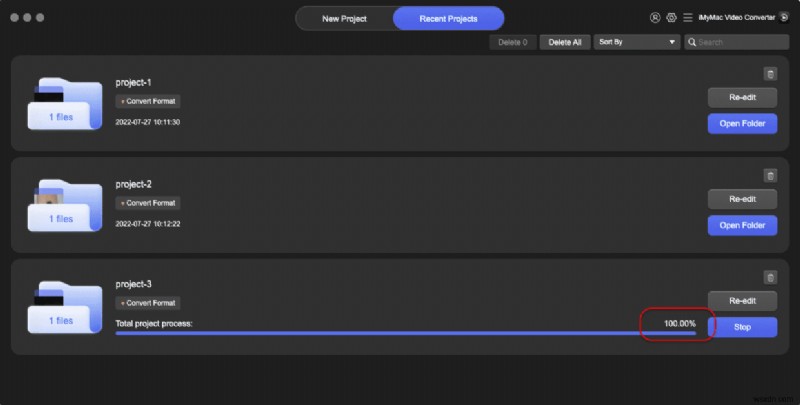Screen dimensions: 800x405
Task: Re-edit project-2
Action: (x=742, y=199)
